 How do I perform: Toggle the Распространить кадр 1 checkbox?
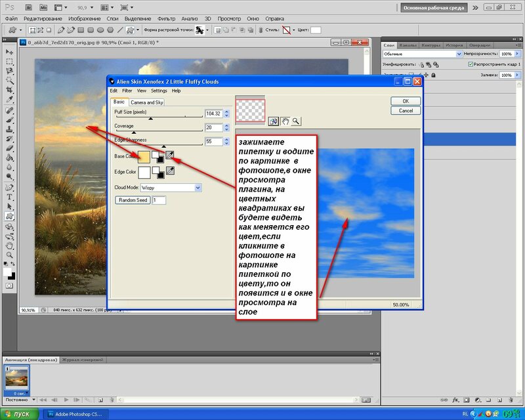click(x=471, y=64)
